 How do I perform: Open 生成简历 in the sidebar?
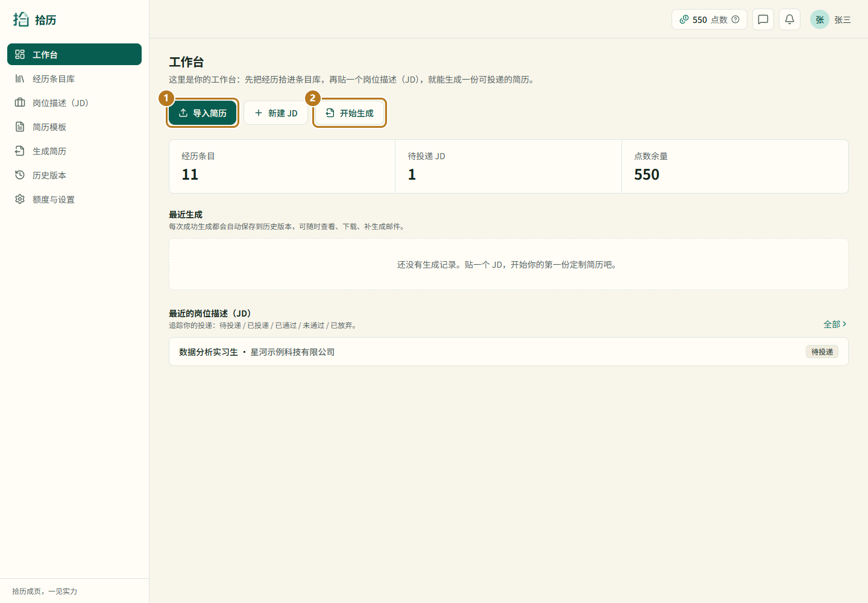(x=74, y=151)
